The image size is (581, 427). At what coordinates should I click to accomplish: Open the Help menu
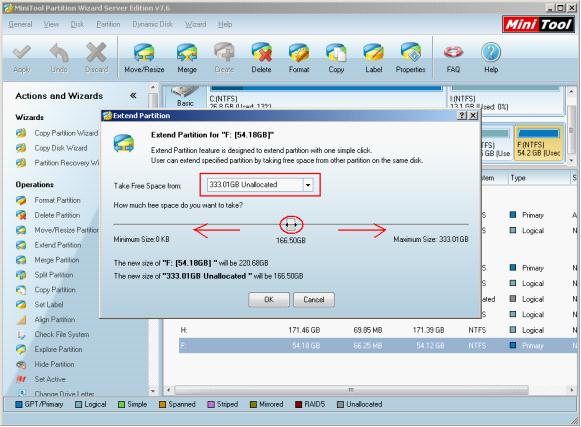point(225,24)
